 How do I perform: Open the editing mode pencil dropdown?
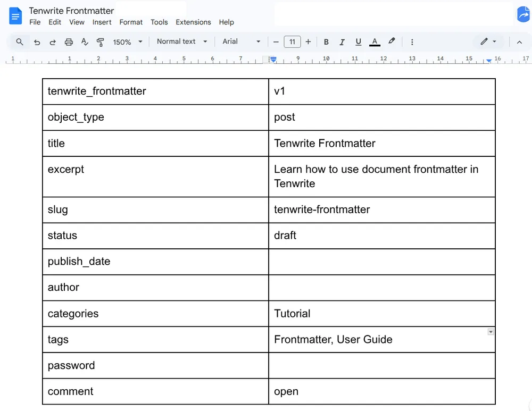tap(488, 41)
